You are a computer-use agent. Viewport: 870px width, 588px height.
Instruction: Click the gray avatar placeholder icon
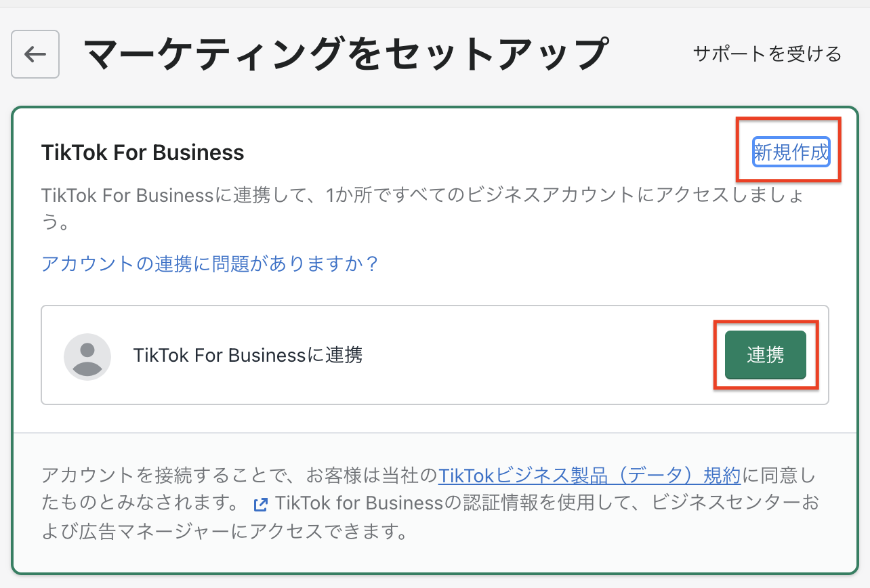pos(87,356)
